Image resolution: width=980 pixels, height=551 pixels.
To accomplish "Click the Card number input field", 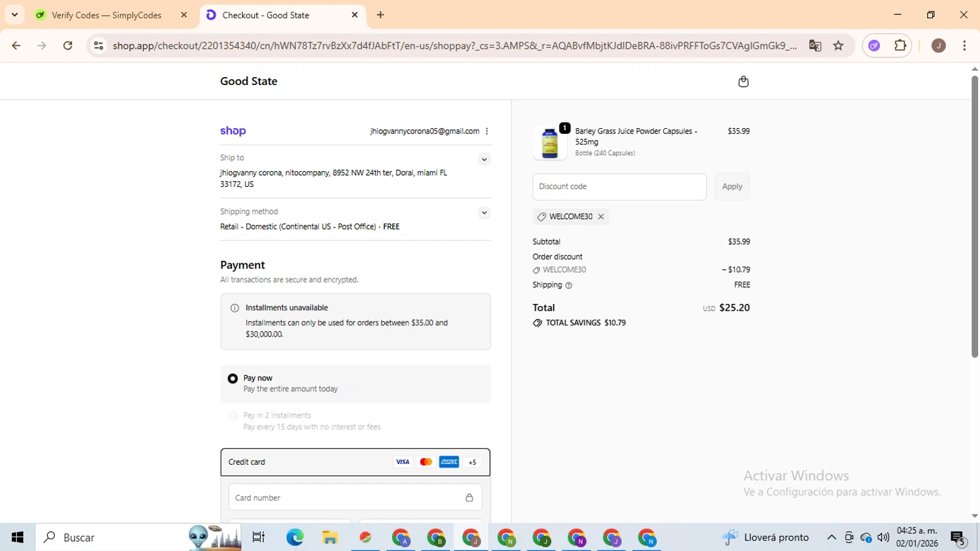I will [x=355, y=497].
